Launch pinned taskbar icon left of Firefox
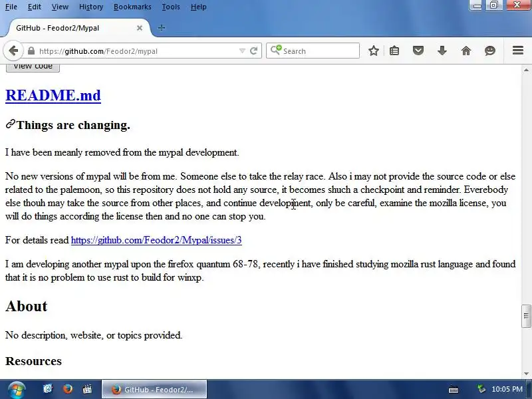This screenshot has height=399, width=532. (x=47, y=389)
